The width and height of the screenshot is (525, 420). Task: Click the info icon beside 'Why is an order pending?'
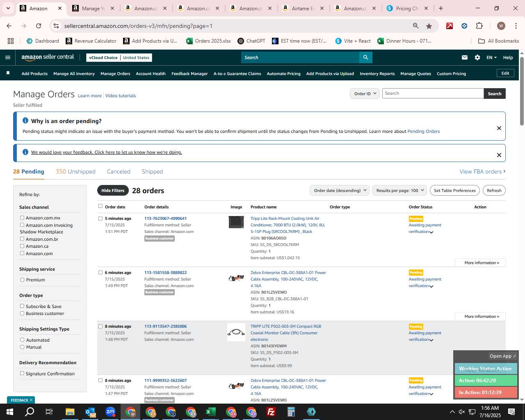[x=25, y=121]
